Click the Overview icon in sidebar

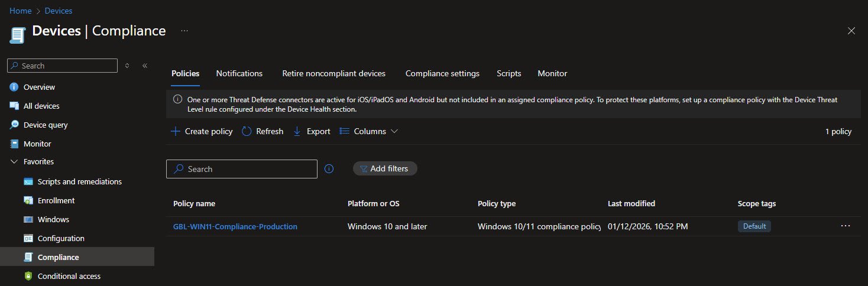[14, 87]
